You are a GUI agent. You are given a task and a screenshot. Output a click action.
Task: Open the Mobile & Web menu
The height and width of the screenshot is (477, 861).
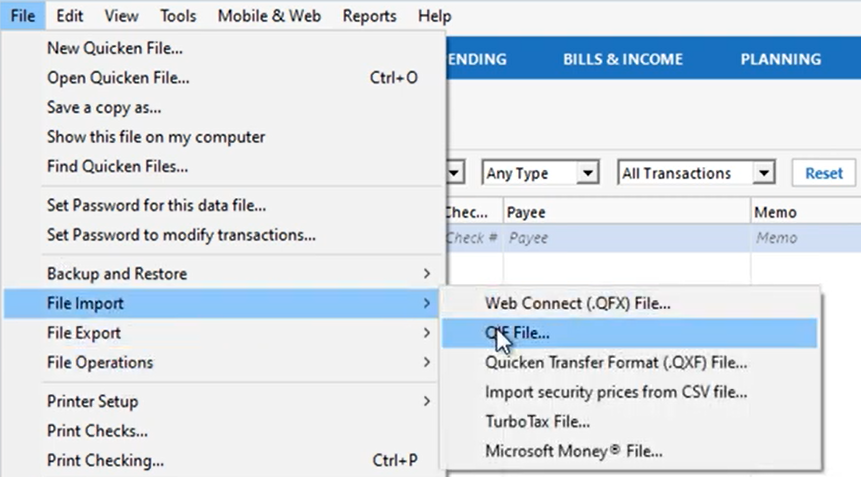tap(269, 16)
